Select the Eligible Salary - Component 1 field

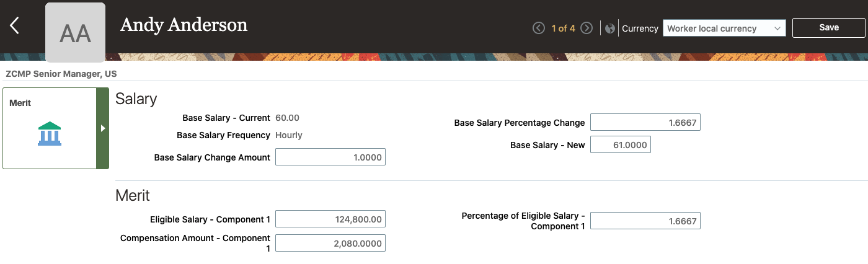click(330, 219)
